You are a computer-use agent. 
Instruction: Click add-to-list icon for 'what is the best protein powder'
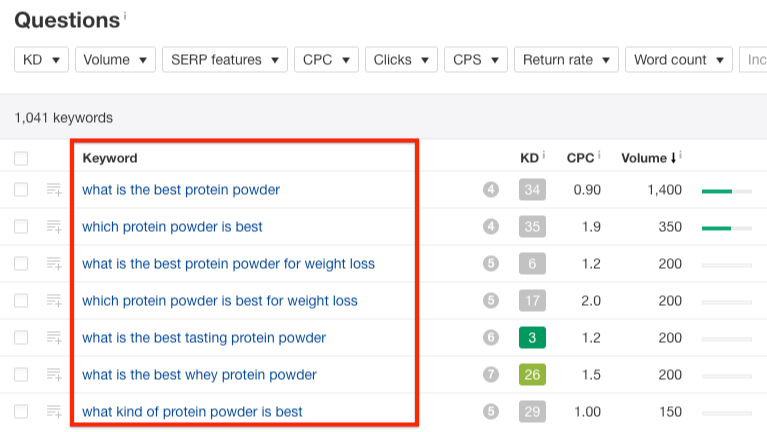coord(54,190)
